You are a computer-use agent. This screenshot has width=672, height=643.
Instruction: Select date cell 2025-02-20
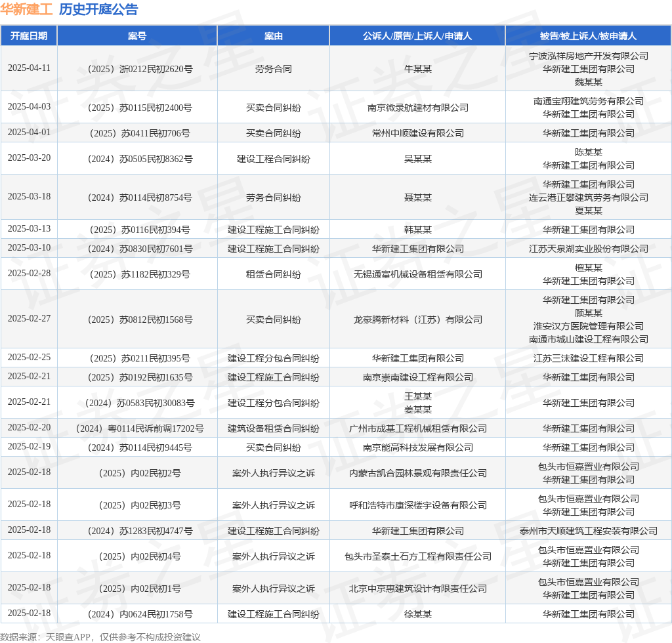(x=29, y=428)
